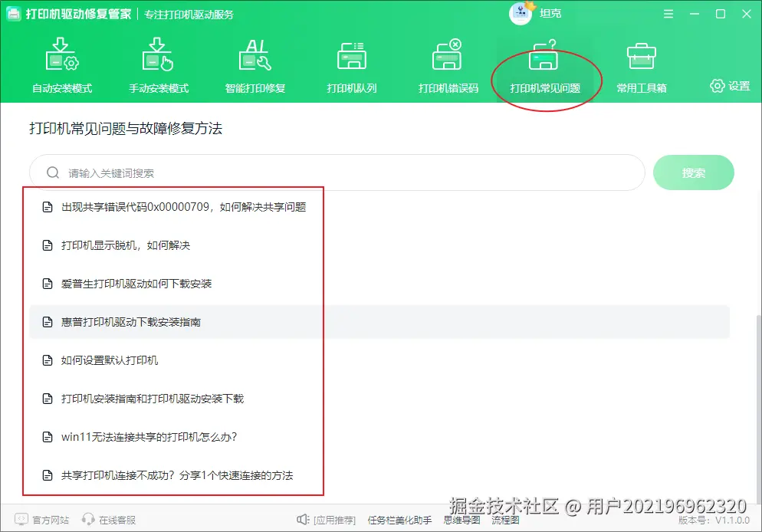762x532 pixels.
Task: Click the keyword search input field
Action: tap(337, 173)
